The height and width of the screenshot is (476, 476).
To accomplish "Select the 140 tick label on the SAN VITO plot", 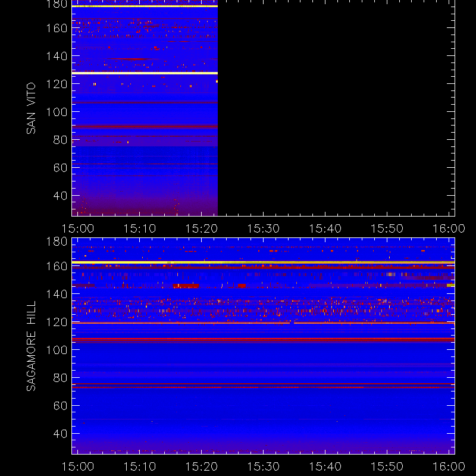I will (x=57, y=56).
